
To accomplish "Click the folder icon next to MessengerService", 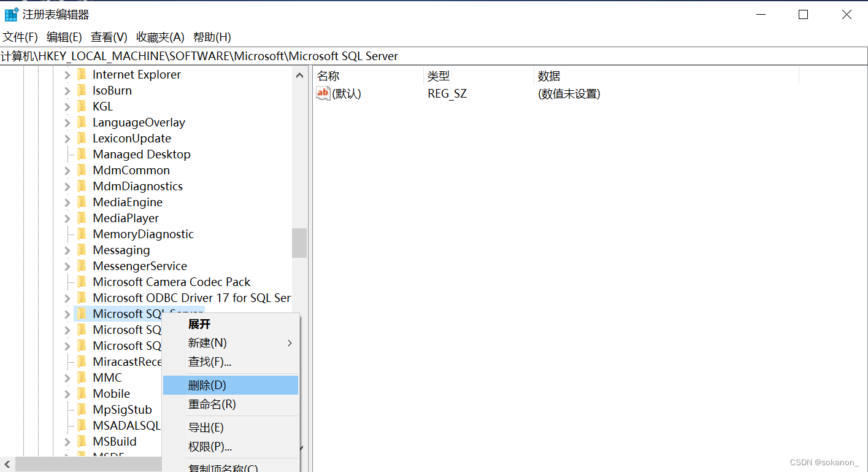I will [82, 266].
